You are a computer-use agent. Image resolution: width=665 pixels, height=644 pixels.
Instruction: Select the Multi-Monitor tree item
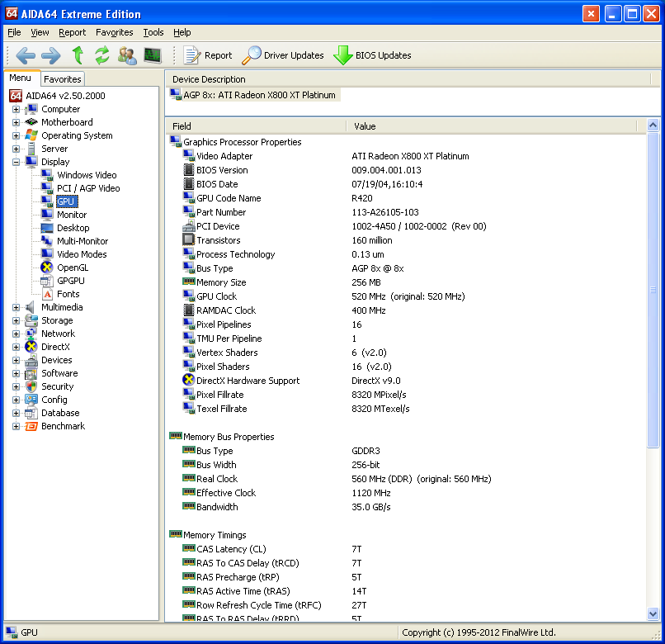[83, 241]
